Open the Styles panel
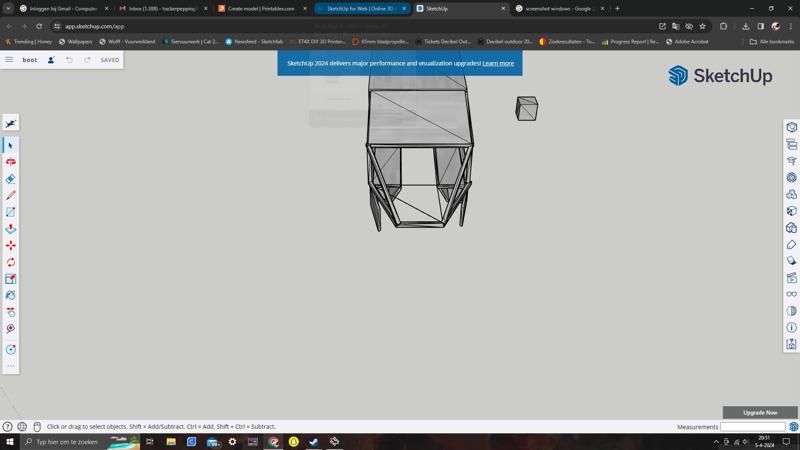Viewport: 800px width, 450px height. coord(791,228)
